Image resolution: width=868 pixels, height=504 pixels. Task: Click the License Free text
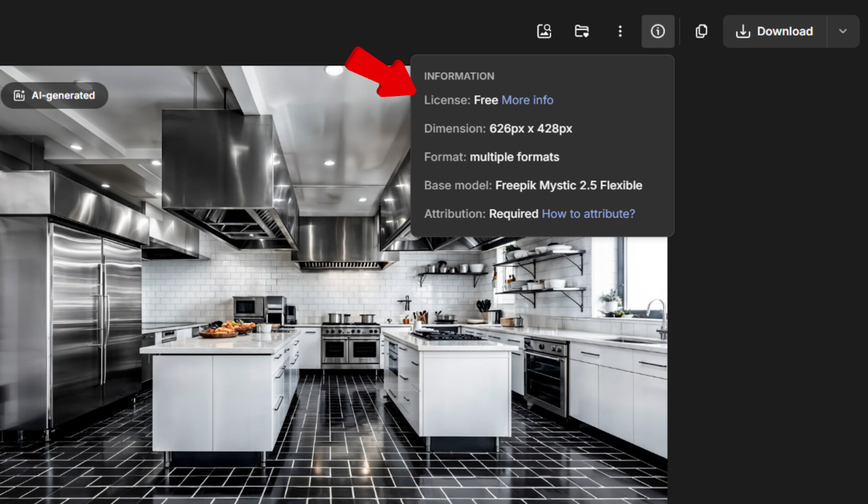pos(486,100)
